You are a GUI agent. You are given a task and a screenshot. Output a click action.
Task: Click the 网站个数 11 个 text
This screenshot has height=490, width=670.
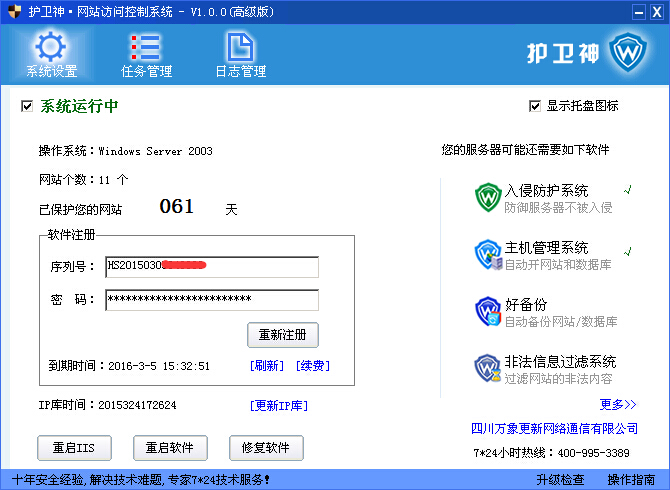click(83, 180)
